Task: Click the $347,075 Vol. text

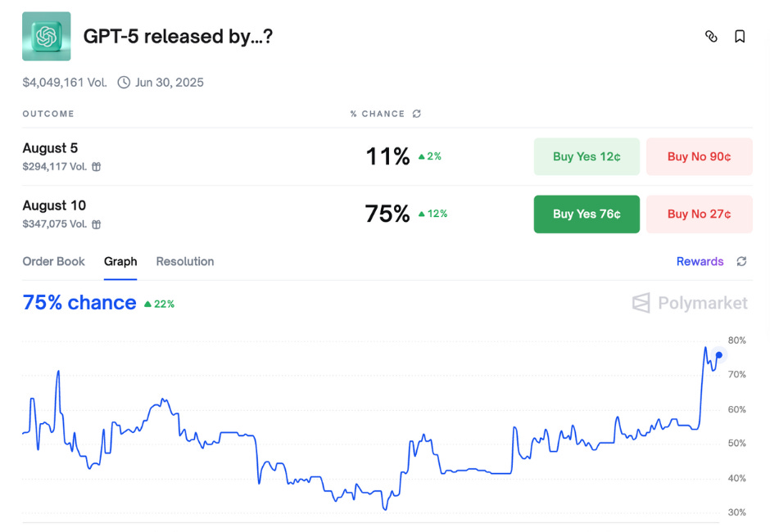Action: (55, 224)
